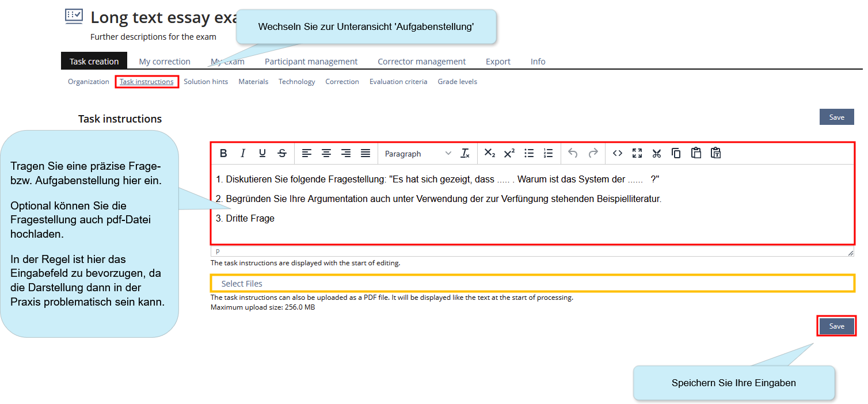Cut the selected text with scissors icon

[657, 153]
